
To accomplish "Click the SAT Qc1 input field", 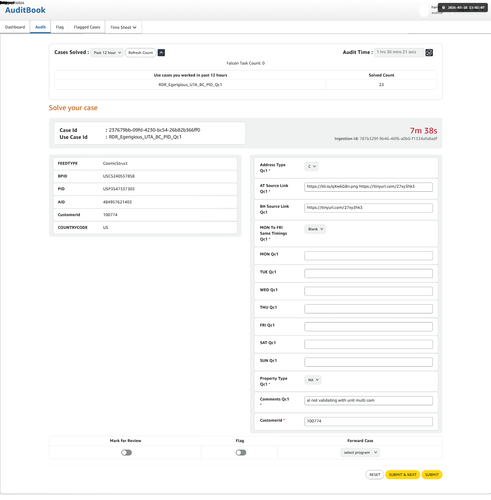I will tap(368, 344).
